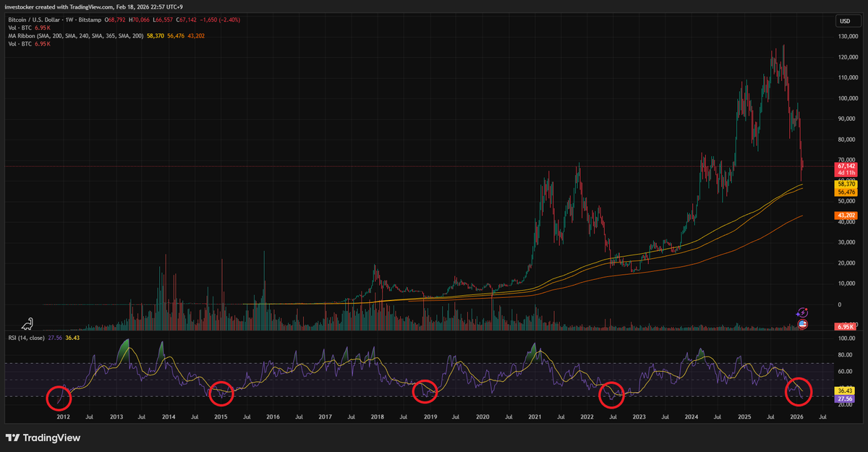
Task: Click the 2012 label on time axis
Action: coord(63,417)
